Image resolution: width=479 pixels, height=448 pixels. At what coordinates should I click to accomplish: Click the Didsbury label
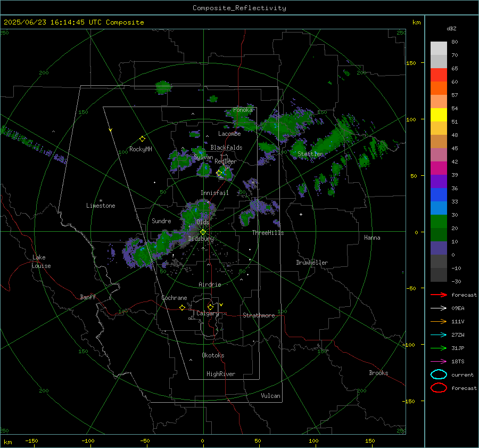coord(201,239)
